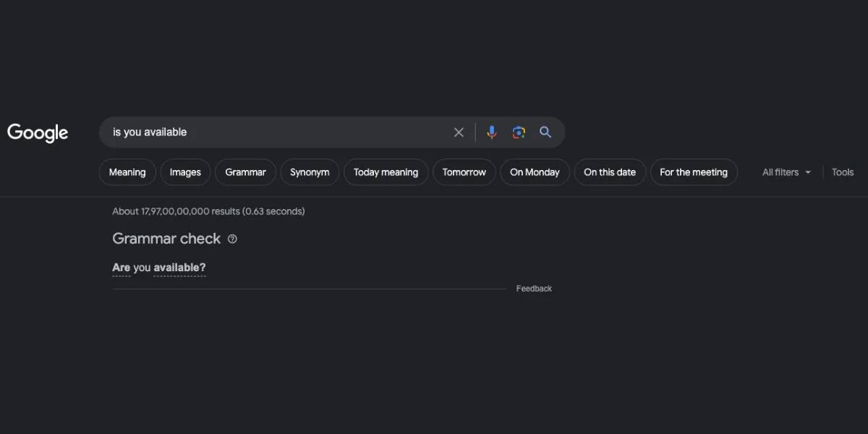The image size is (868, 434).
Task: Switch to the Images filter chip
Action: (185, 172)
